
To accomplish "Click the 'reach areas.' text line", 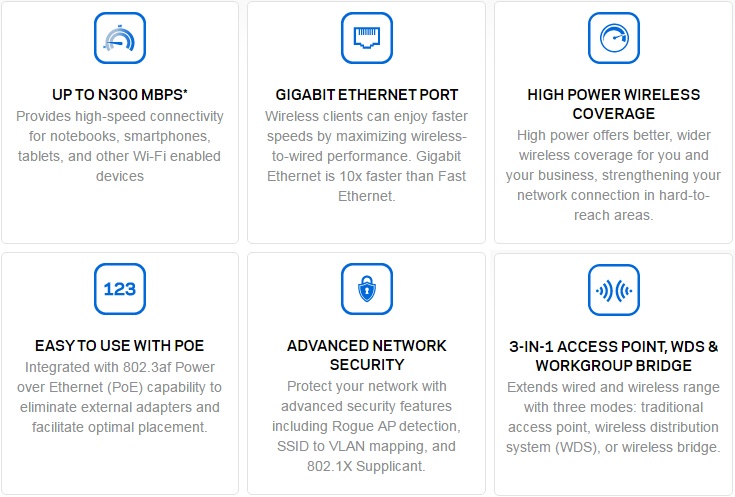I will click(x=614, y=215).
